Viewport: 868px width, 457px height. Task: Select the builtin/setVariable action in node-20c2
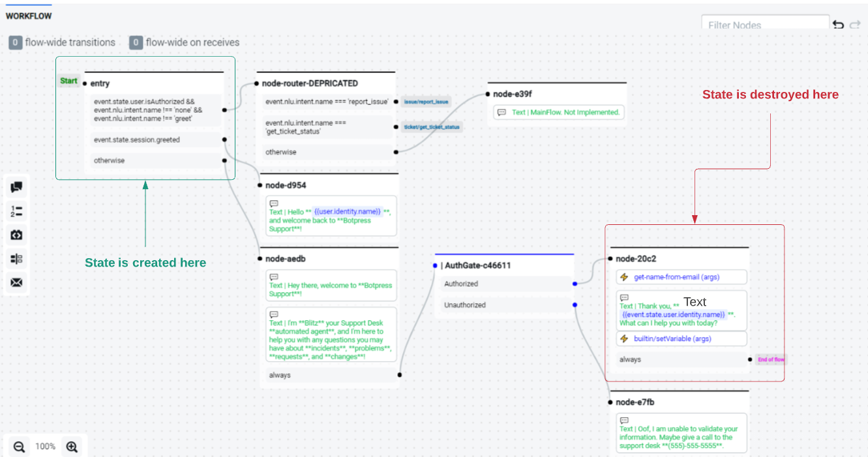click(672, 339)
